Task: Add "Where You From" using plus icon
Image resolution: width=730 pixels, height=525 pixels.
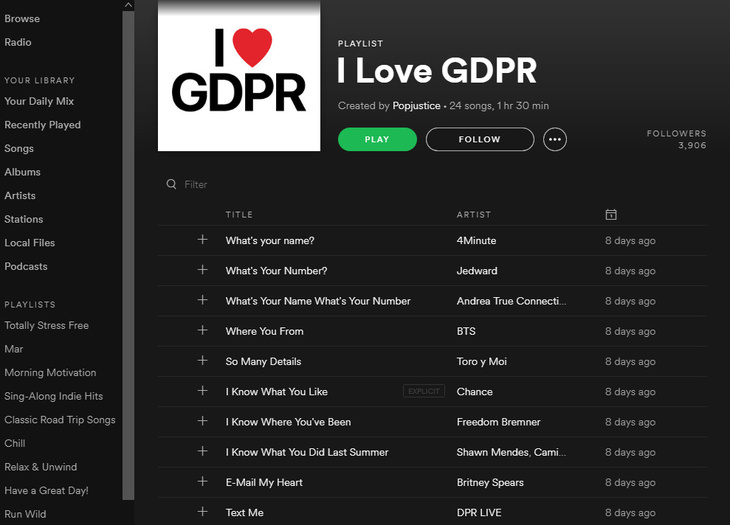Action: click(203, 330)
